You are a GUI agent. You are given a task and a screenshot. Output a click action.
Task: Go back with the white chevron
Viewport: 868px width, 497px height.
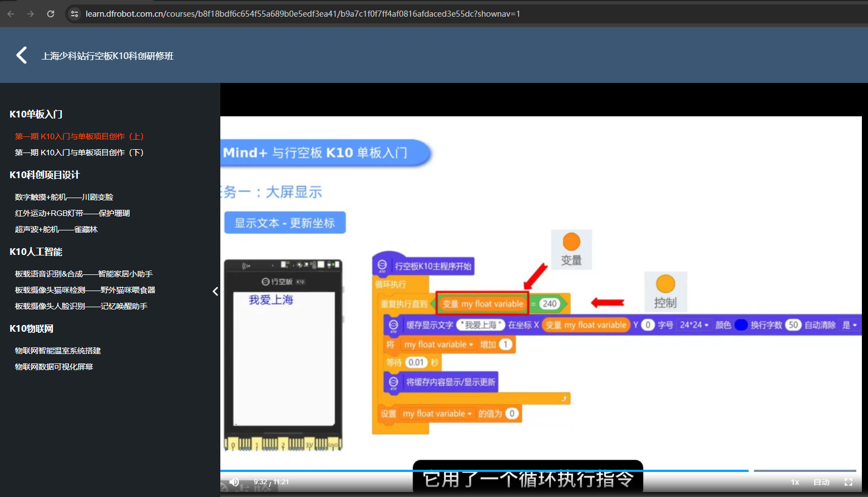[x=22, y=55]
